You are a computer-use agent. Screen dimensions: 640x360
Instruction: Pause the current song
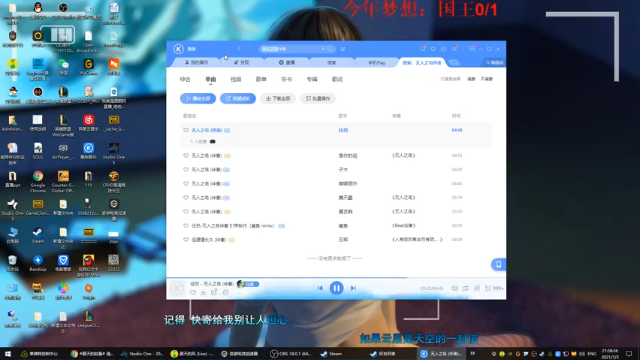tap(336, 288)
